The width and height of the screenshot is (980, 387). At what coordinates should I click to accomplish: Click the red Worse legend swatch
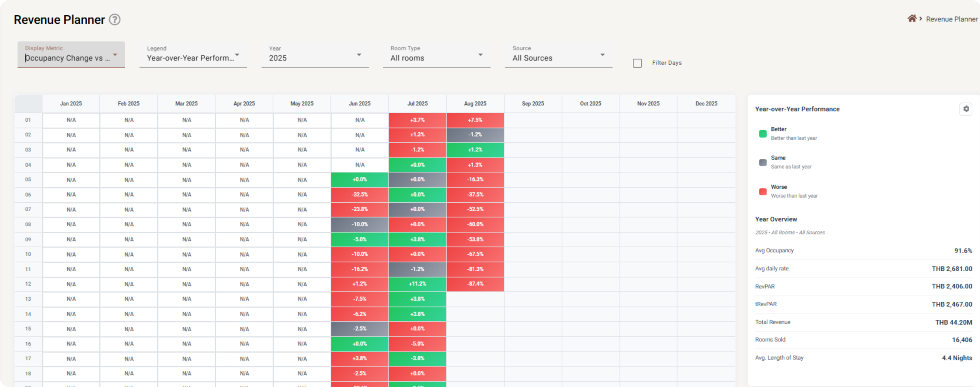763,191
